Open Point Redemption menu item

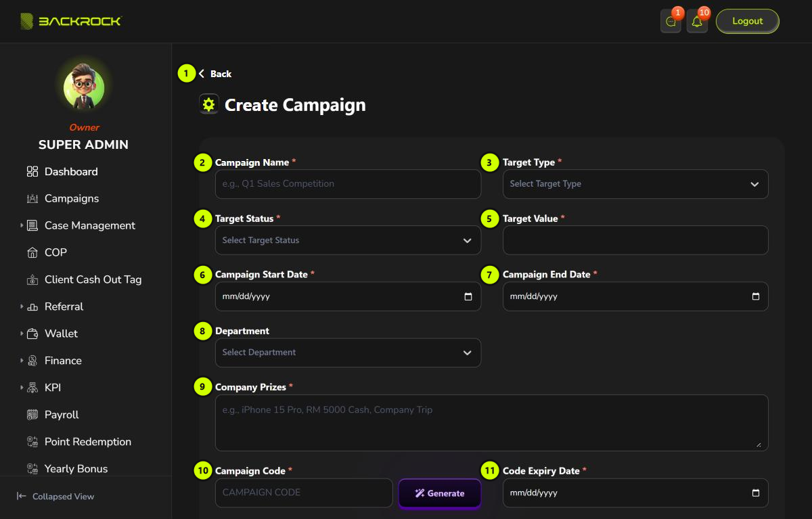pos(88,442)
